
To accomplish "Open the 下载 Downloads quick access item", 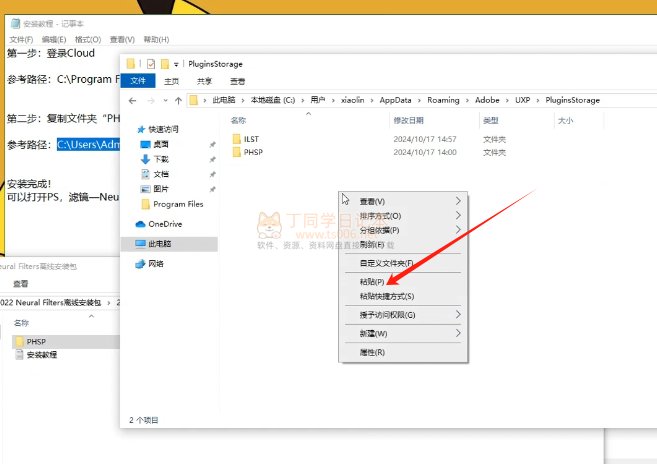I will click(160, 159).
